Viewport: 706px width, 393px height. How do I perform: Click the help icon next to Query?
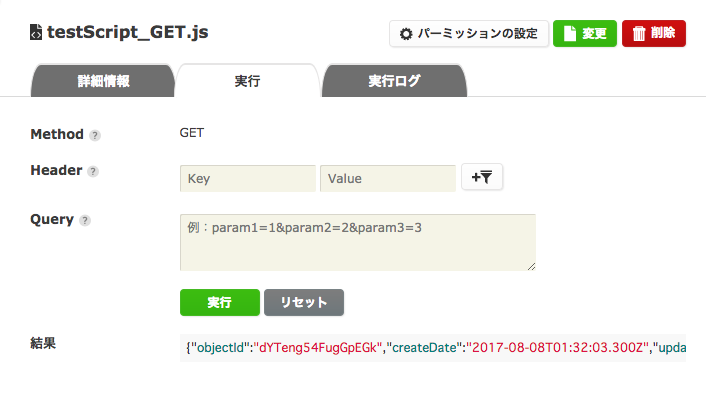pyautogui.click(x=85, y=220)
